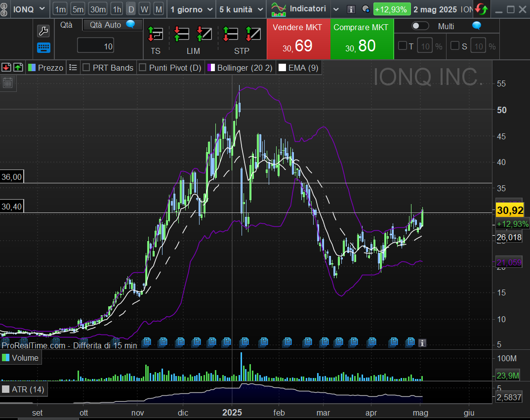Click the calendar icon on the chart
This screenshot has height=420, width=530.
pos(7,83)
